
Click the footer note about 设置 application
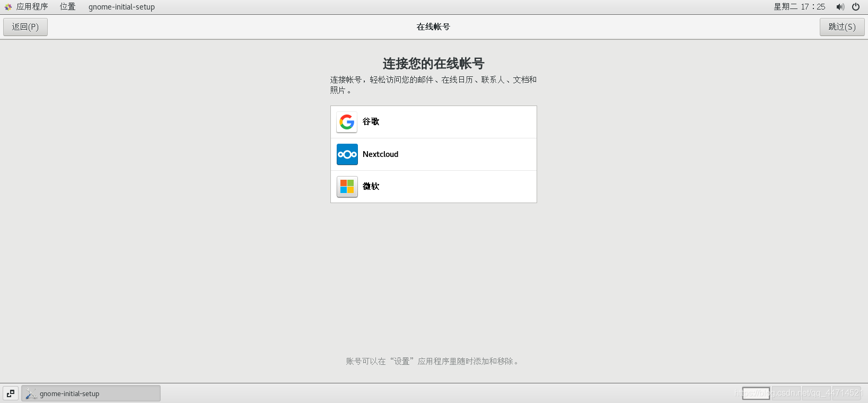[433, 361]
